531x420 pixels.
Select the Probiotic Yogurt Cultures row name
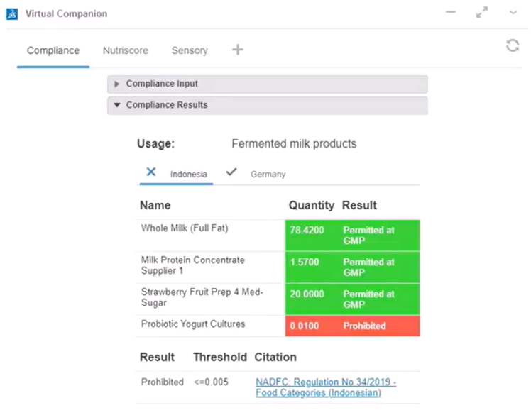click(193, 324)
